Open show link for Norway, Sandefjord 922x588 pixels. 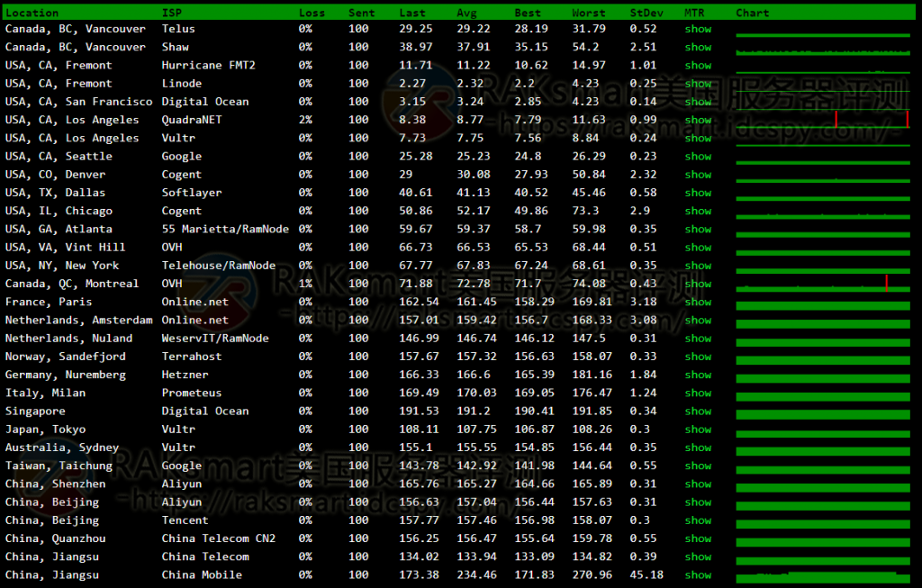pyautogui.click(x=698, y=357)
